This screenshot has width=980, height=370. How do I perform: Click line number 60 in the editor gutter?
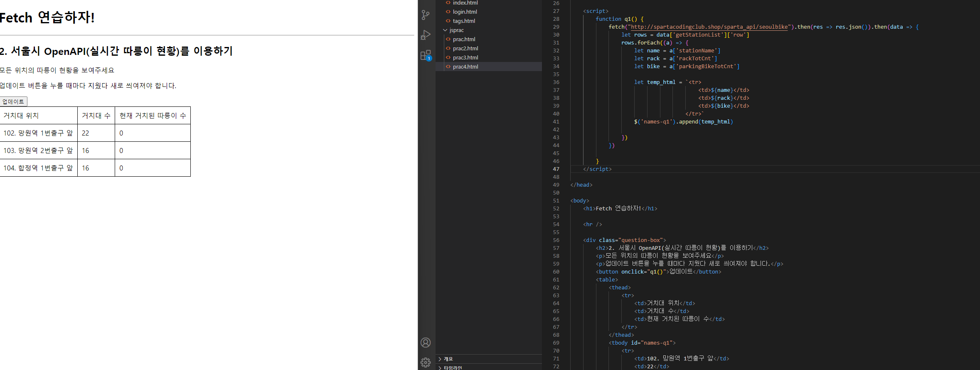click(556, 272)
